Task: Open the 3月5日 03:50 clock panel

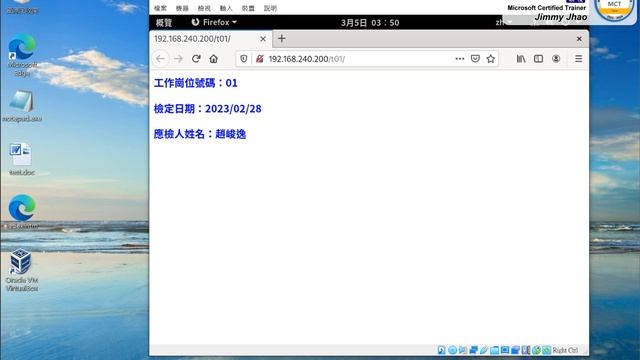Action: pos(370,22)
